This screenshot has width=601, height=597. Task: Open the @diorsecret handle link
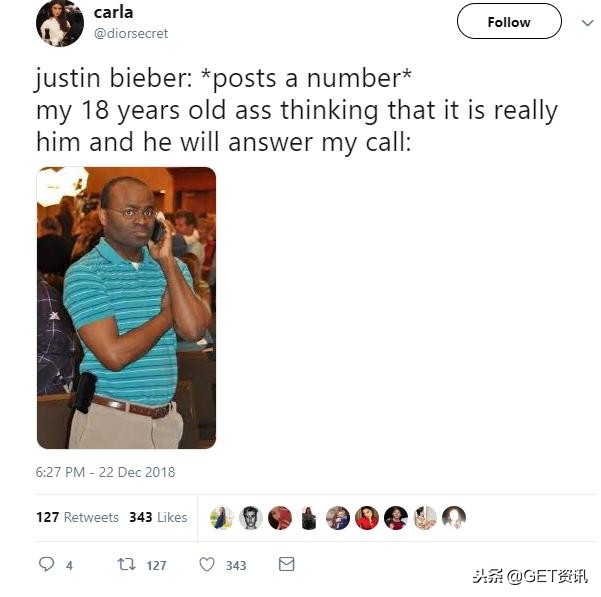point(131,34)
